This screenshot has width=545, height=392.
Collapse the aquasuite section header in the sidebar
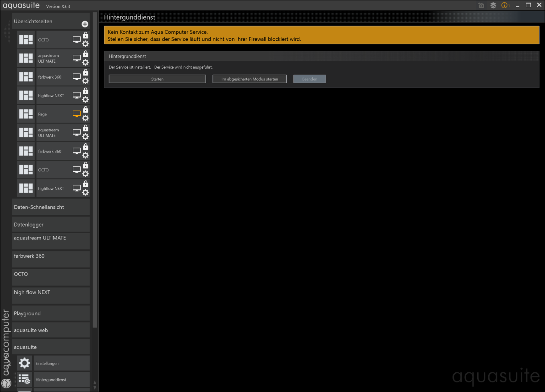click(51, 347)
